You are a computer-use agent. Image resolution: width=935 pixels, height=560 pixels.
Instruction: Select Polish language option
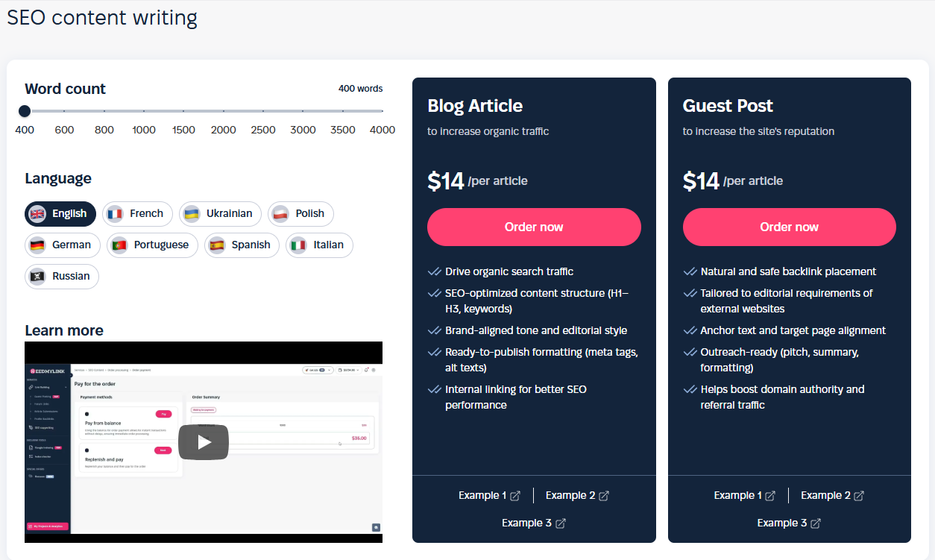[x=300, y=214]
